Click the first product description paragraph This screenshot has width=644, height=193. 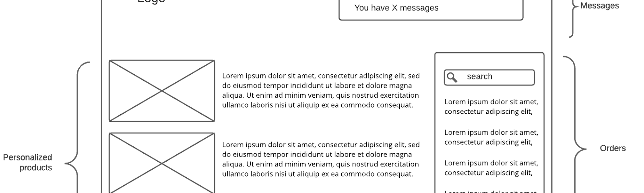[x=321, y=90]
